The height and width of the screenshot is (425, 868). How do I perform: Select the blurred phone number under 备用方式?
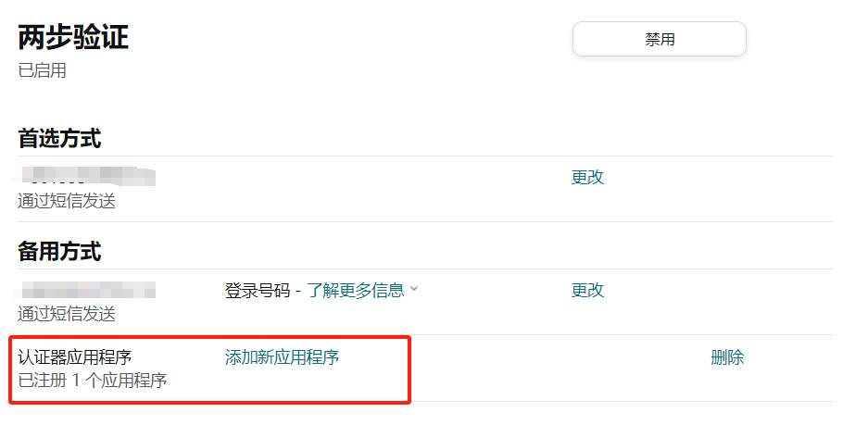(84, 290)
